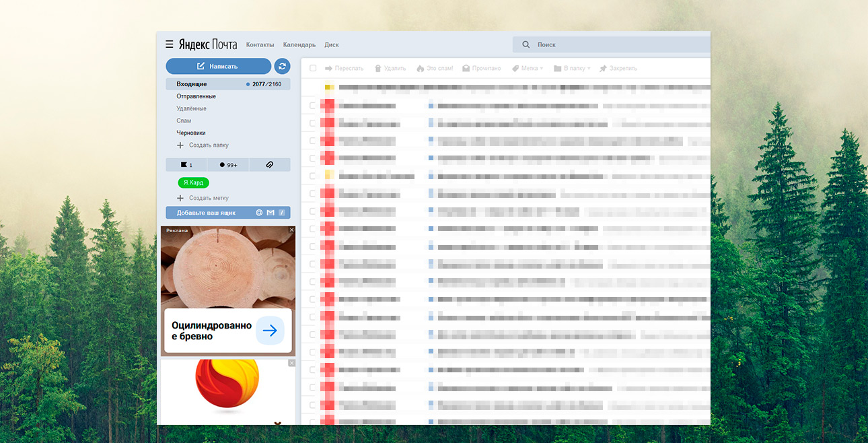
Task: Switch to Календарь in top navigation
Action: tap(299, 45)
